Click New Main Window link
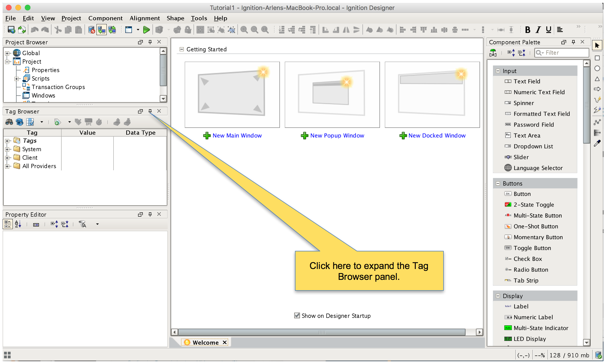The height and width of the screenshot is (364, 606). pos(237,135)
